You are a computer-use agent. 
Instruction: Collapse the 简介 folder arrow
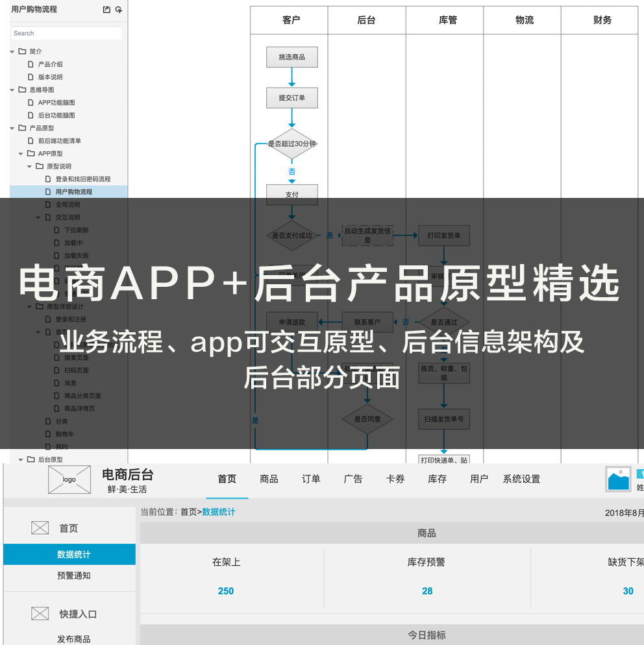pos(12,52)
